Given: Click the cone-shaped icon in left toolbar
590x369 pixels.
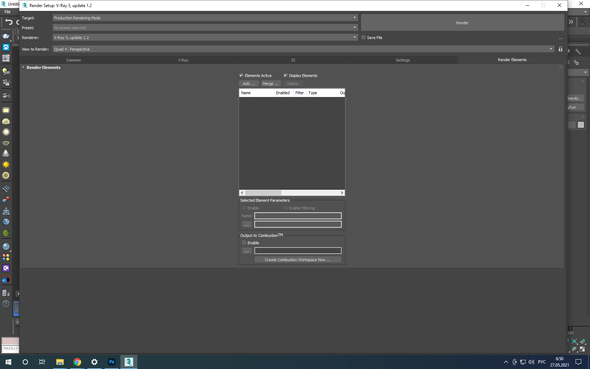Looking at the screenshot, I should tap(6, 153).
